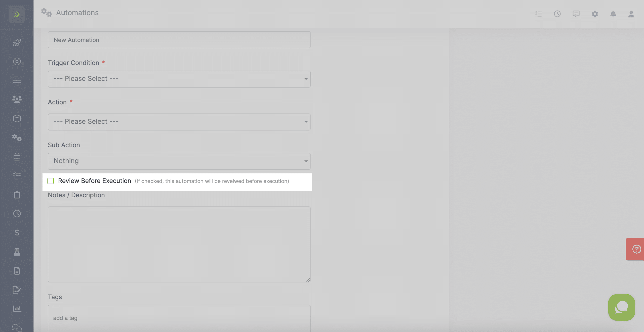Viewport: 644px width, 332px height.
Task: Open the green live chat widget
Action: [622, 307]
